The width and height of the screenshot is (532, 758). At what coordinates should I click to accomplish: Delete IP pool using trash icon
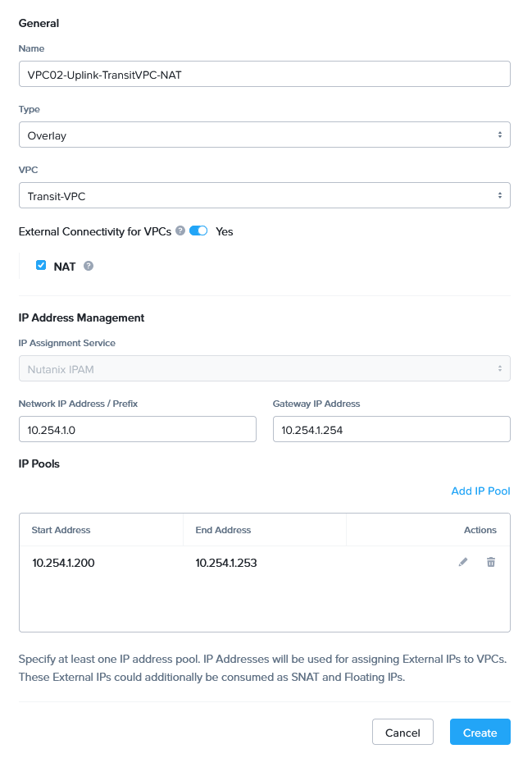point(491,563)
